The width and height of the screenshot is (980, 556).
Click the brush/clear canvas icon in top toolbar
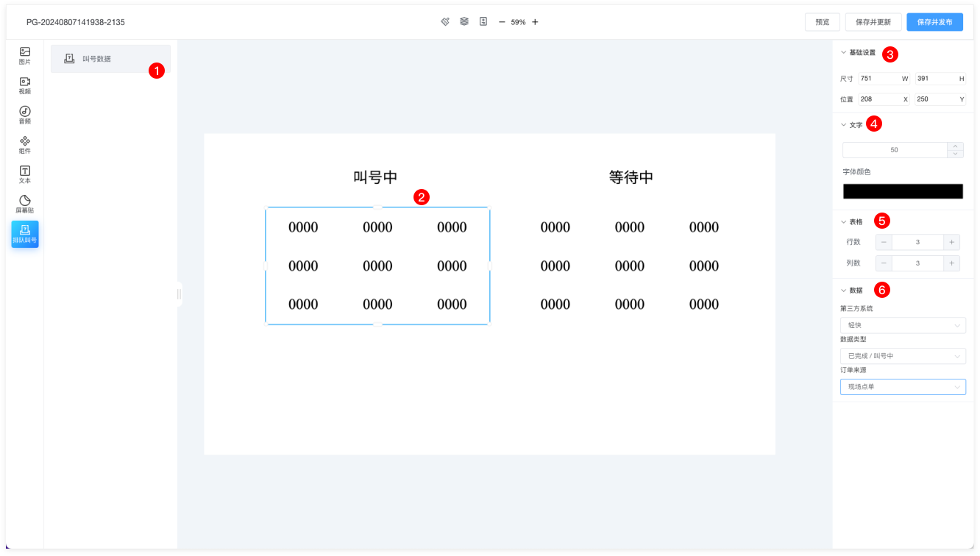coord(445,22)
